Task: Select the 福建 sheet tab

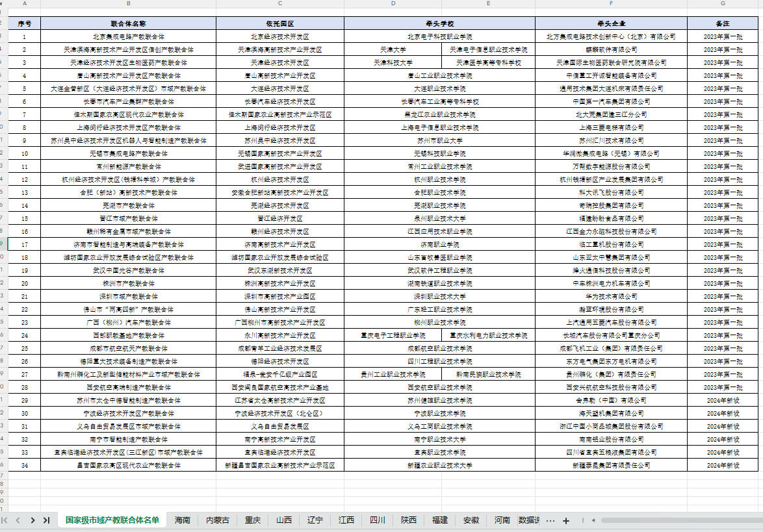Action: [x=440, y=520]
